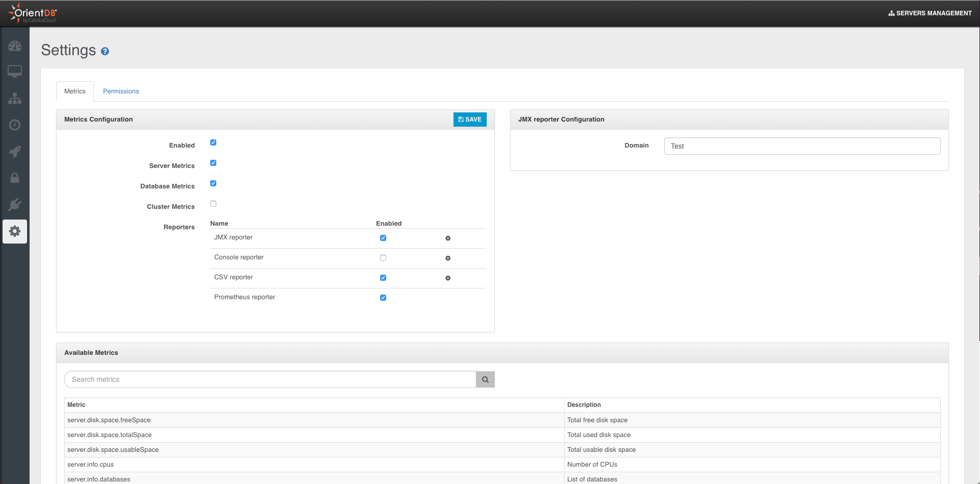The image size is (980, 484).
Task: Open Servers Management in the top bar
Action: pyautogui.click(x=930, y=13)
